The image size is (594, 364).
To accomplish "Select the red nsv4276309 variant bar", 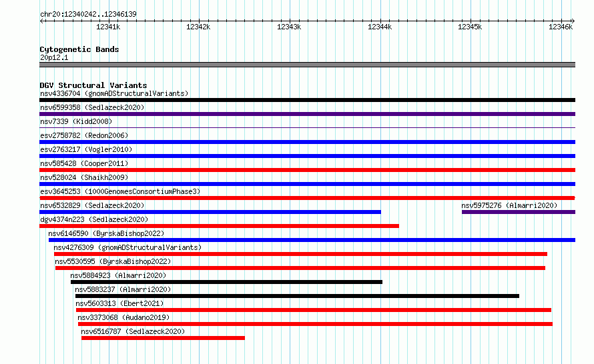I will pos(300,254).
